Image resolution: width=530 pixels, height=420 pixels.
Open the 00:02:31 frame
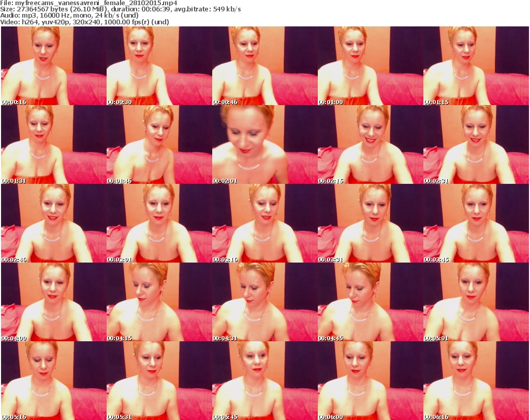(476, 144)
